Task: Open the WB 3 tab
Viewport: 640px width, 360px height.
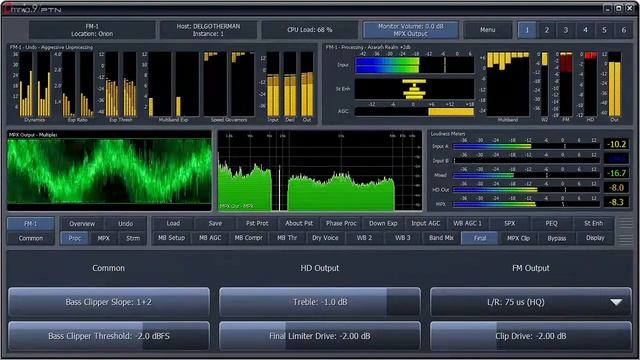Action: (x=402, y=238)
